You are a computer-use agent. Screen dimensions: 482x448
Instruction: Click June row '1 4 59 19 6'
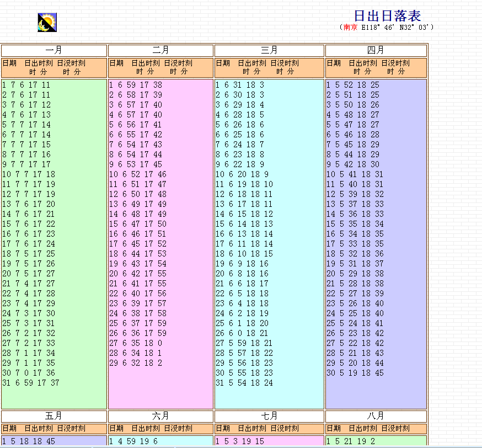tap(133, 441)
